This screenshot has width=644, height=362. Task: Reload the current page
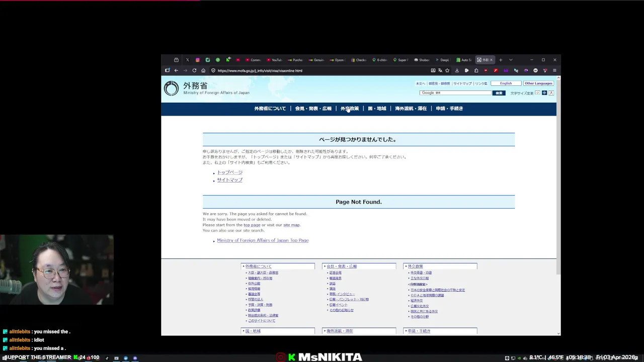pyautogui.click(x=194, y=70)
